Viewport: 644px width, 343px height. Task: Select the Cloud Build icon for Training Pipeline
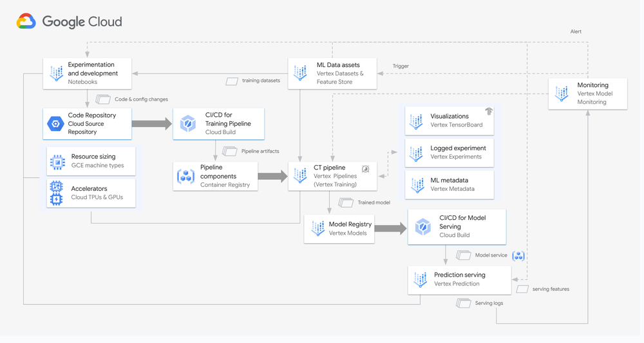(187, 123)
